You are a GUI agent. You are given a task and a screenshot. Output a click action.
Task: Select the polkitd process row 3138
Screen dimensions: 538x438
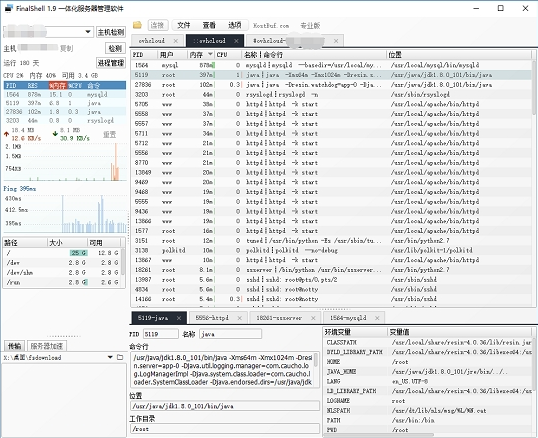pos(331,250)
